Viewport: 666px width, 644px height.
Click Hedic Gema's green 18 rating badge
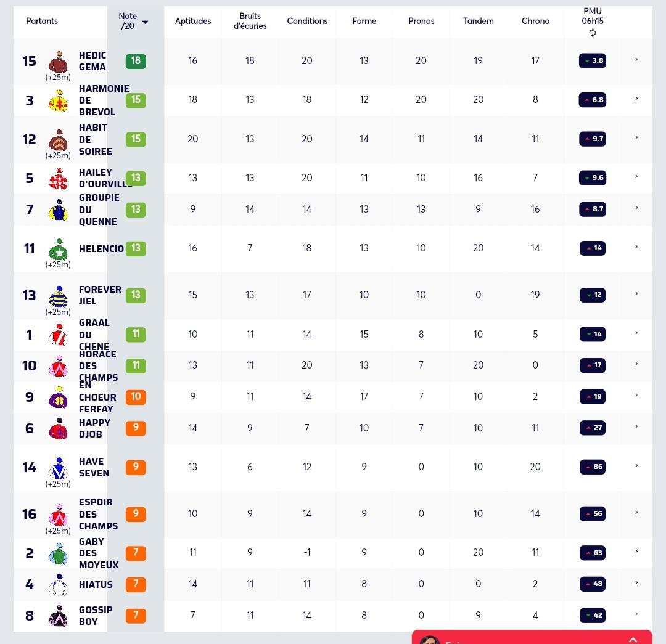click(x=136, y=61)
